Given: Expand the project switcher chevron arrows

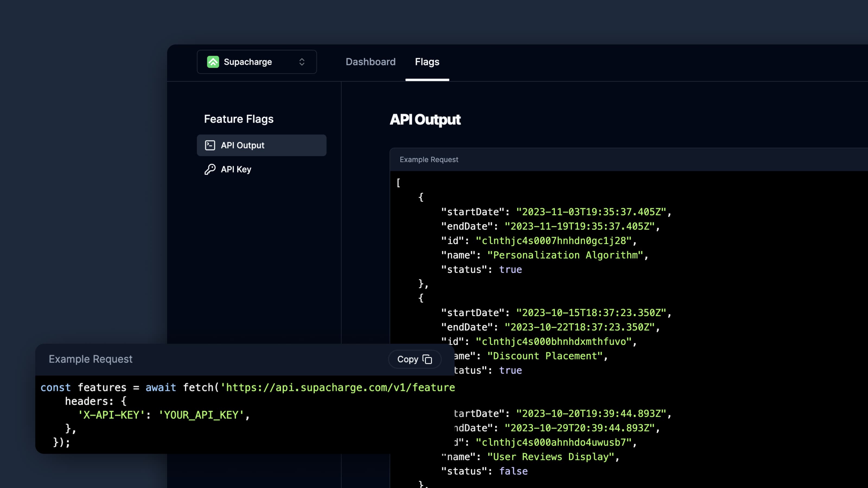Looking at the screenshot, I should [x=302, y=62].
